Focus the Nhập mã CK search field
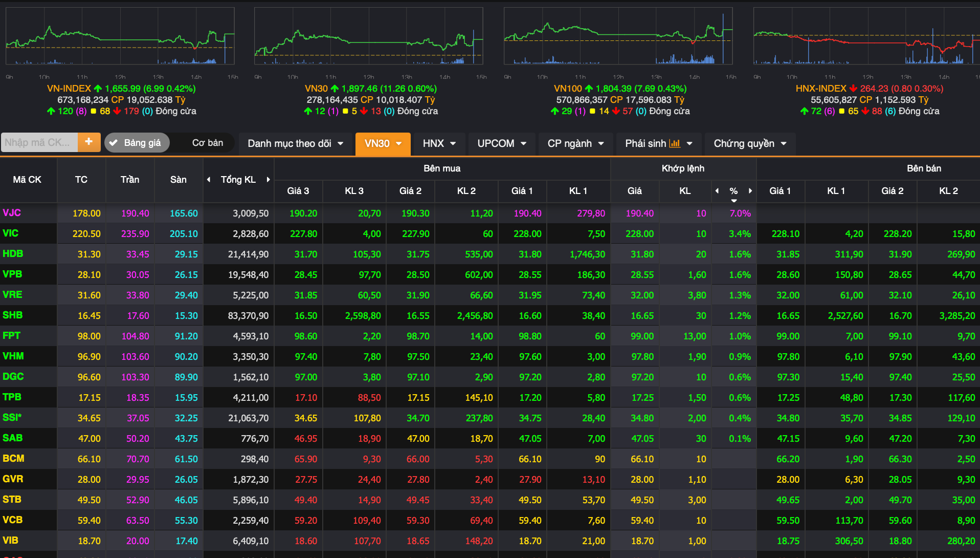 (x=39, y=142)
